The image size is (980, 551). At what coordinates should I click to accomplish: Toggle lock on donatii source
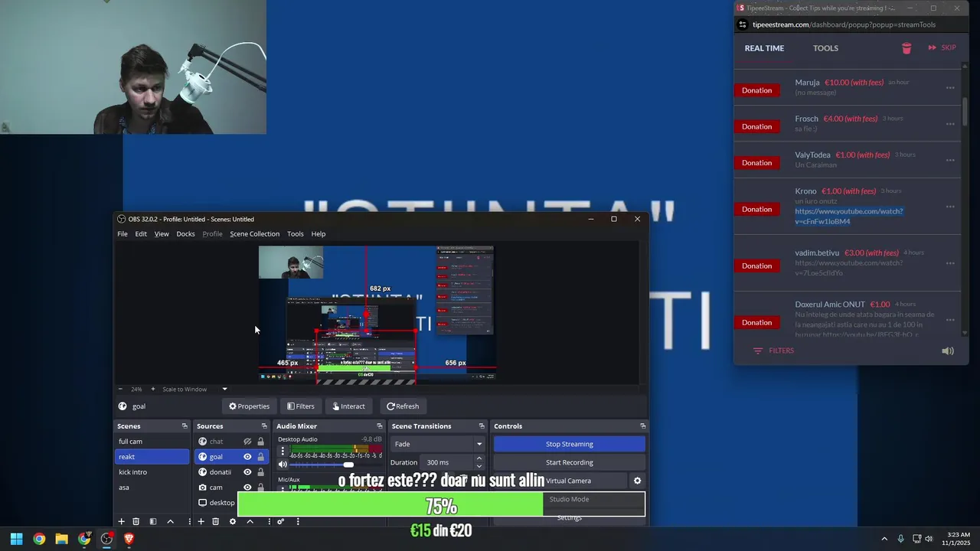[x=260, y=472]
